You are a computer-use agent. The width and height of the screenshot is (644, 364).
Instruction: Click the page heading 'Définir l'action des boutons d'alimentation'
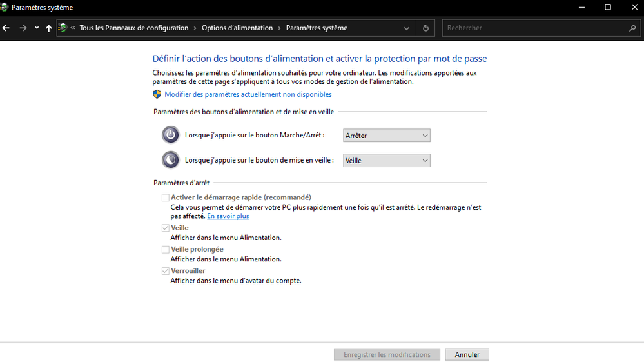[x=320, y=59]
